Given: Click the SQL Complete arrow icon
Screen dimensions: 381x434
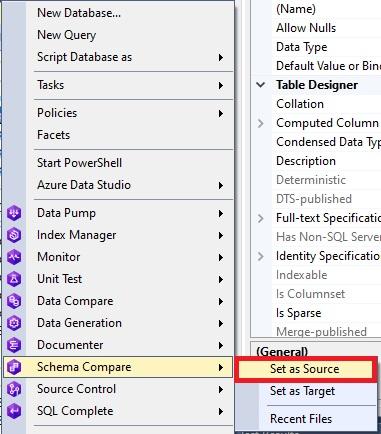Looking at the screenshot, I should coord(14,411).
